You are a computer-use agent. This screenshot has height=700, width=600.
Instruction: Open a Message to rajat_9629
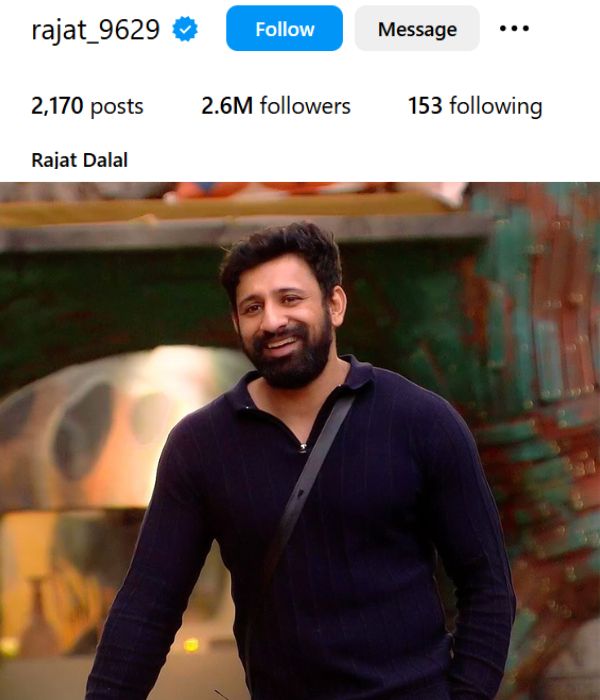417,28
